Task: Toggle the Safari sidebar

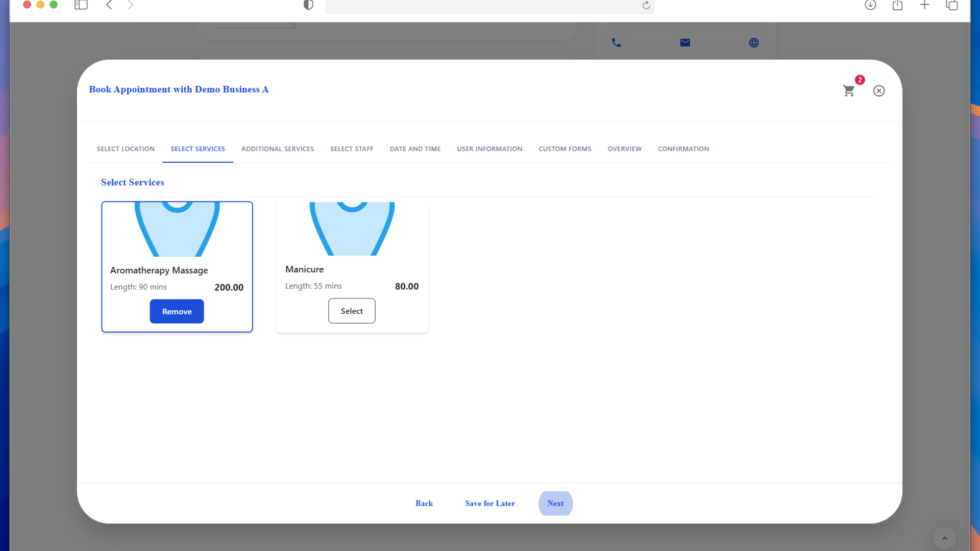Action: [81, 5]
